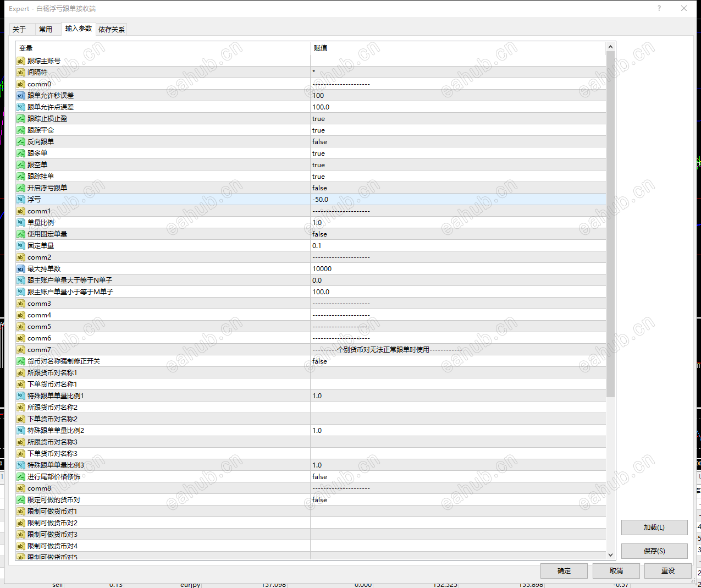Image resolution: width=701 pixels, height=588 pixels.
Task: Select the false value of 开启浮亏跟单
Action: click(319, 188)
